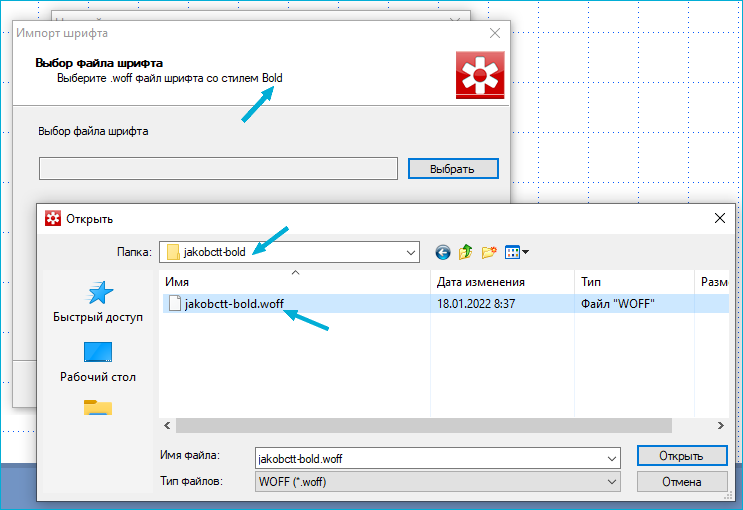The height and width of the screenshot is (510, 743).
Task: Click the red app icon in Открыть title bar
Action: click(53, 219)
